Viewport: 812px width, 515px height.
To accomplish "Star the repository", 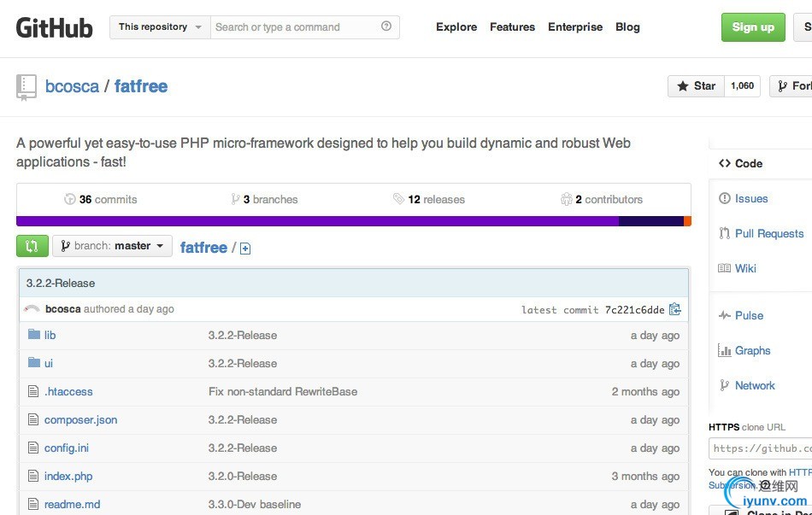I will coord(696,86).
